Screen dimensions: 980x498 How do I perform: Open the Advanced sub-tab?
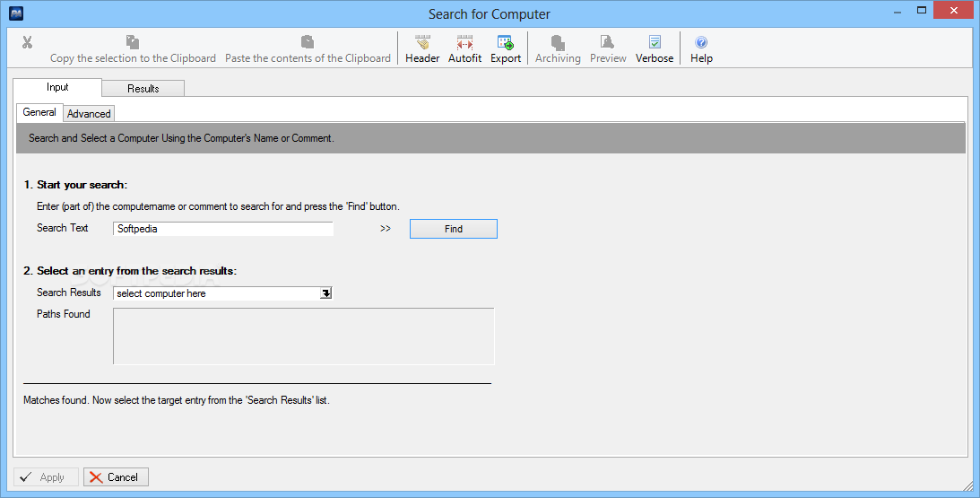[x=89, y=114]
